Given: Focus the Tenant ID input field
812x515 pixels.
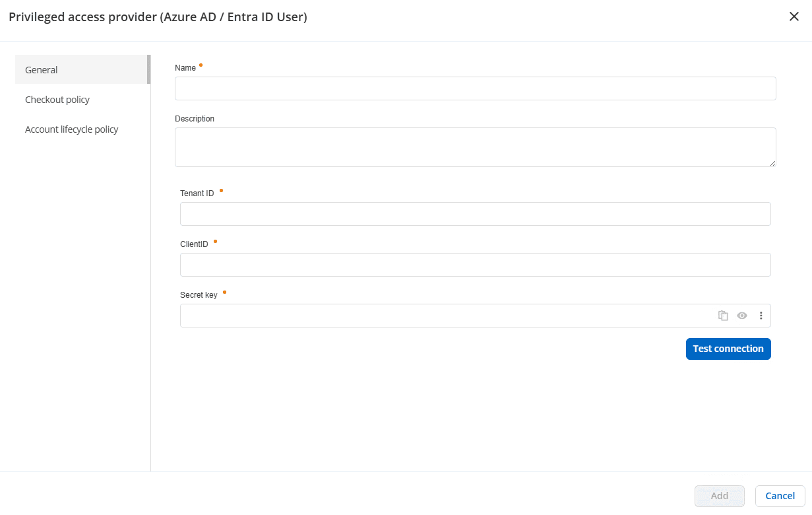Looking at the screenshot, I should (475, 214).
